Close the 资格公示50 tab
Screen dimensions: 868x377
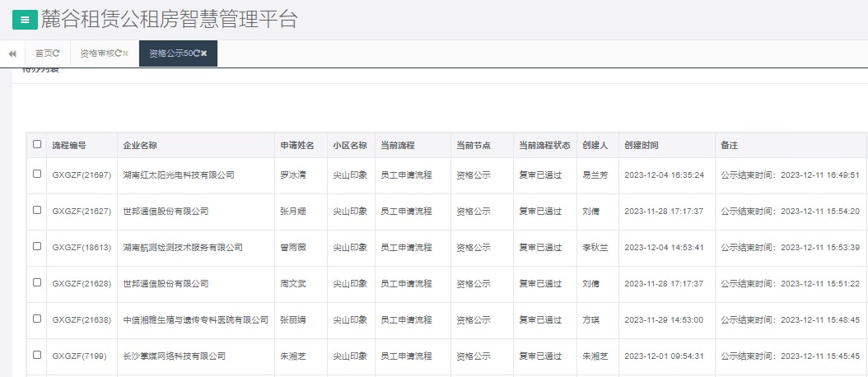[x=204, y=54]
